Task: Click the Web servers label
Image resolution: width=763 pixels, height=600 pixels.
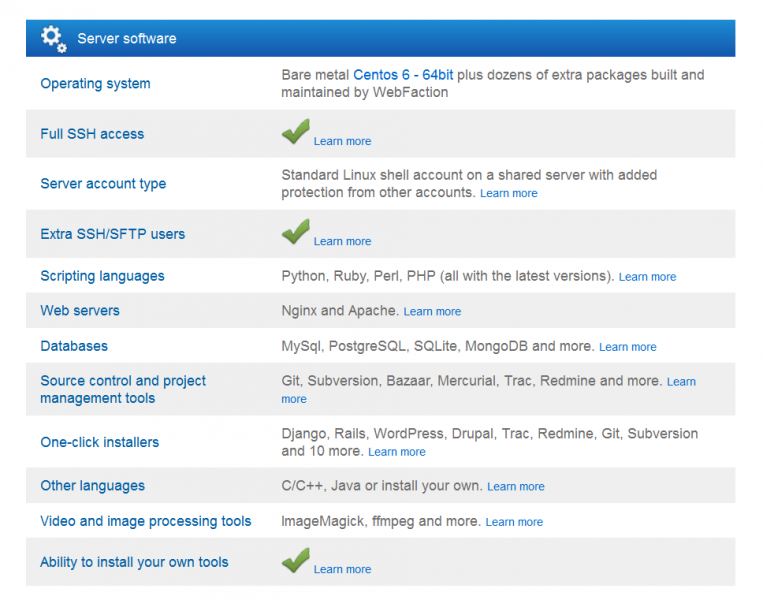Action: pos(80,310)
